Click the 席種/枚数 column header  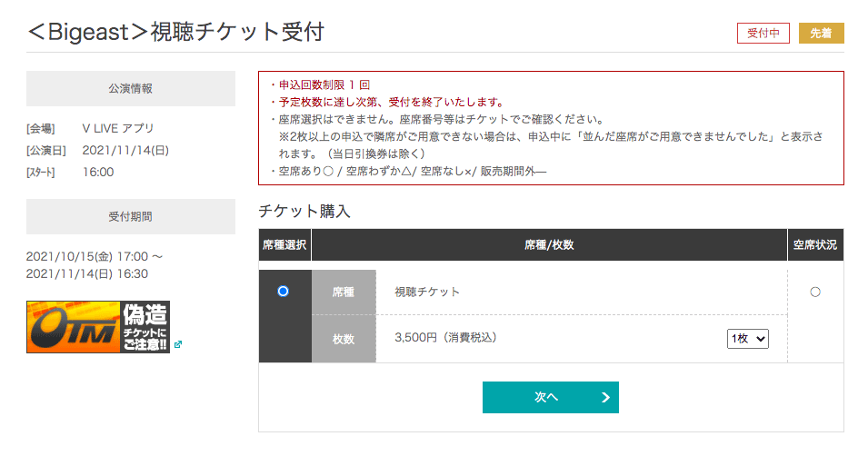click(549, 245)
